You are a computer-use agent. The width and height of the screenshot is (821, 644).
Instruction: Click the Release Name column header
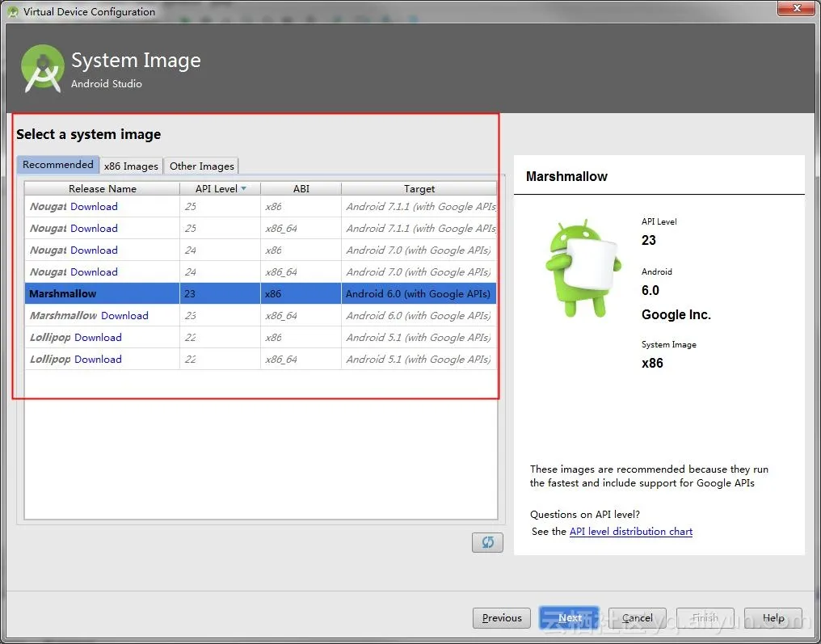[x=102, y=188]
